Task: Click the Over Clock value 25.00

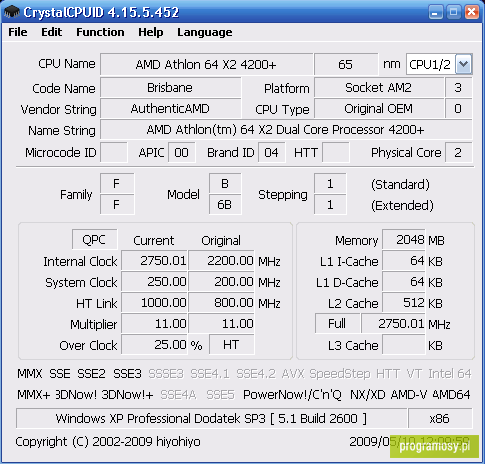Action: point(155,345)
